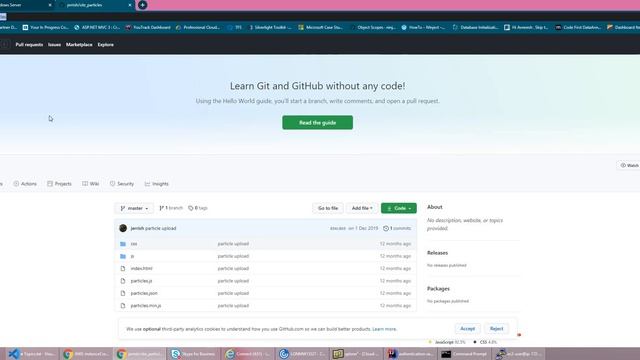This screenshot has height=360, width=640.
Task: Open the Your In Progress bookmark
Action: [x=46, y=27]
